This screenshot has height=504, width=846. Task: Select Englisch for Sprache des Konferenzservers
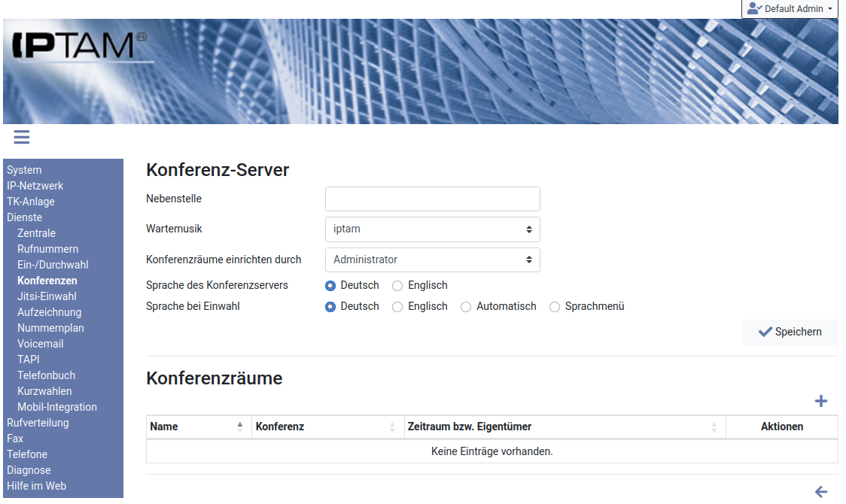398,286
